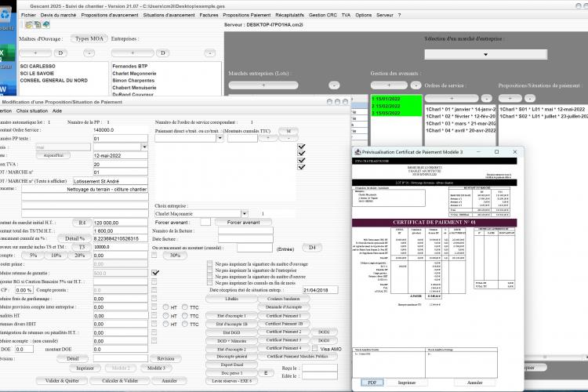Open the Devis du marché menu
Screen dimensions: 588x392
click(58, 15)
